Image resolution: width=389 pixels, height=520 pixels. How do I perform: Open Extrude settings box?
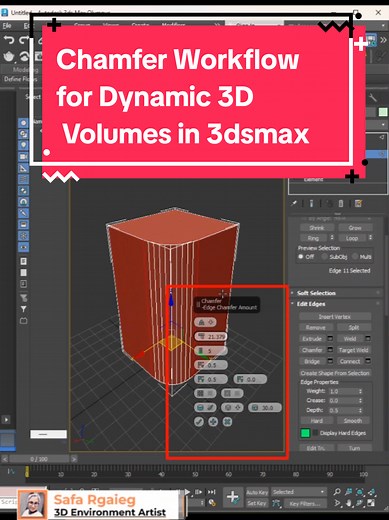pyautogui.click(x=330, y=338)
